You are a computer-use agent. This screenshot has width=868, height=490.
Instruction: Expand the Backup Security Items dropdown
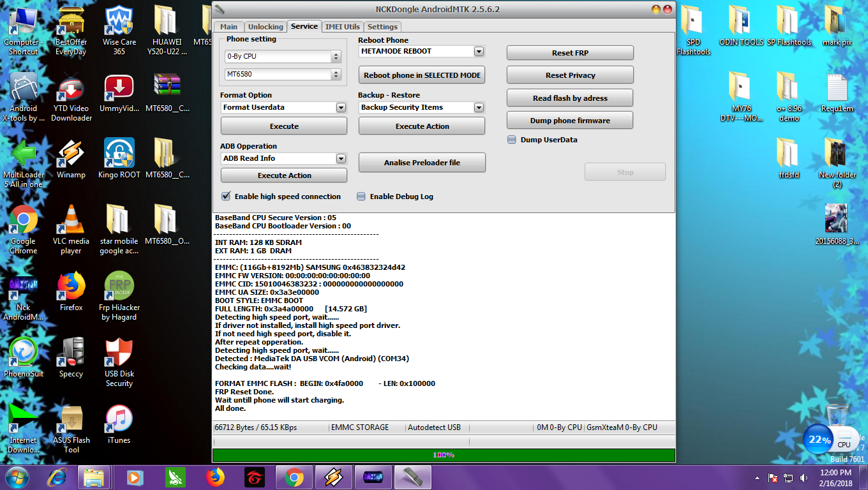tap(479, 107)
